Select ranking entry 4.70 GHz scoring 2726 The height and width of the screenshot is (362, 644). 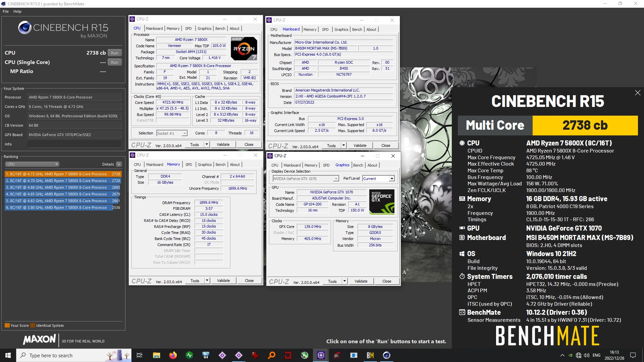coord(63,181)
